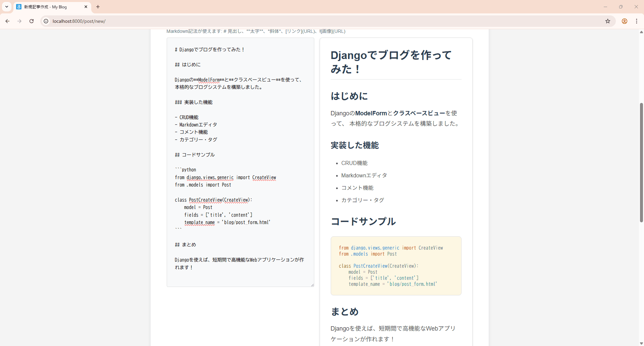The height and width of the screenshot is (346, 644).
Task: Click the browser back arrow
Action: 7,21
